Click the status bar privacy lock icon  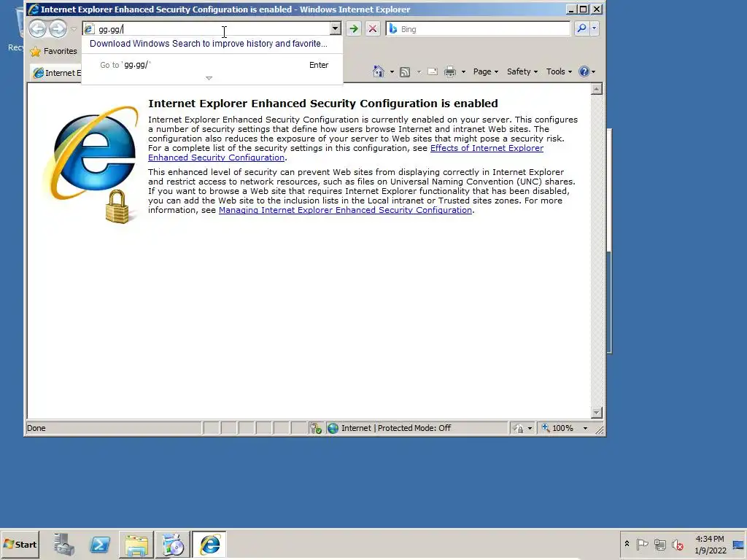pos(519,428)
